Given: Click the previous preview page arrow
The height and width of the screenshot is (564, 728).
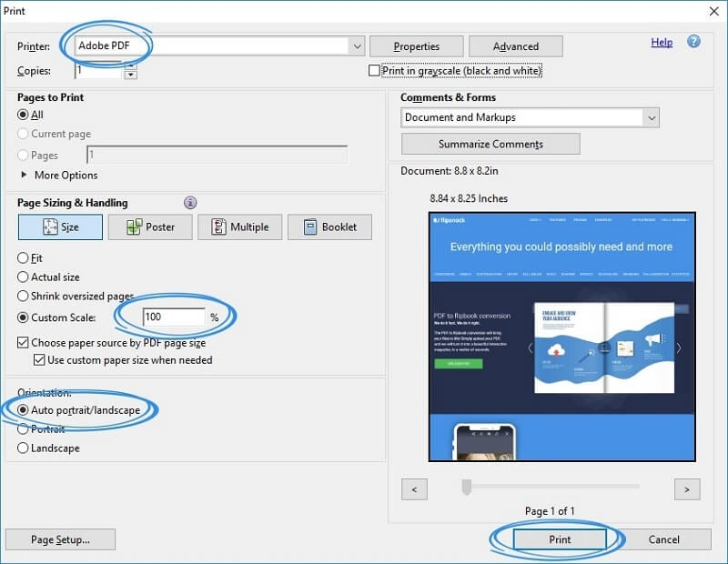Looking at the screenshot, I should tap(415, 488).
